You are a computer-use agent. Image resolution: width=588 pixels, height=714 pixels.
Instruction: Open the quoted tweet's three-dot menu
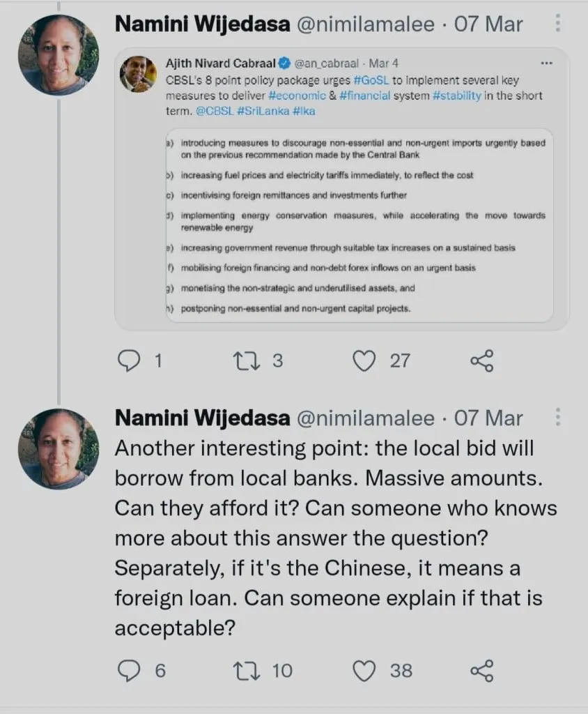click(546, 63)
